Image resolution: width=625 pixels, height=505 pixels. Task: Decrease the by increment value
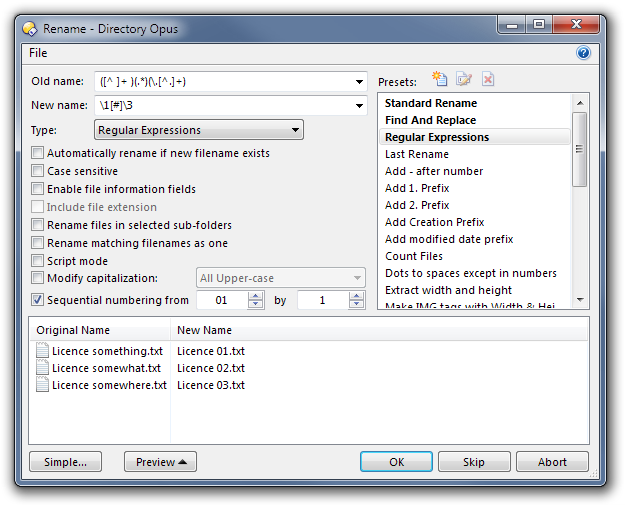tap(357, 304)
